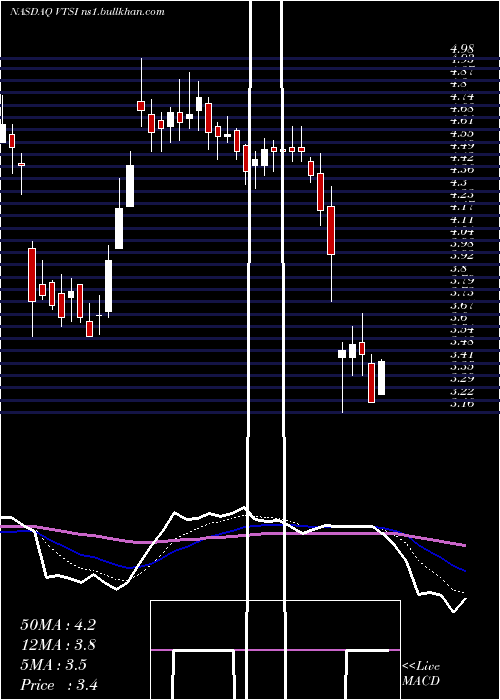The height and width of the screenshot is (700, 500).
Task: Select the 3.67 price axis label
Action: click(x=462, y=305)
